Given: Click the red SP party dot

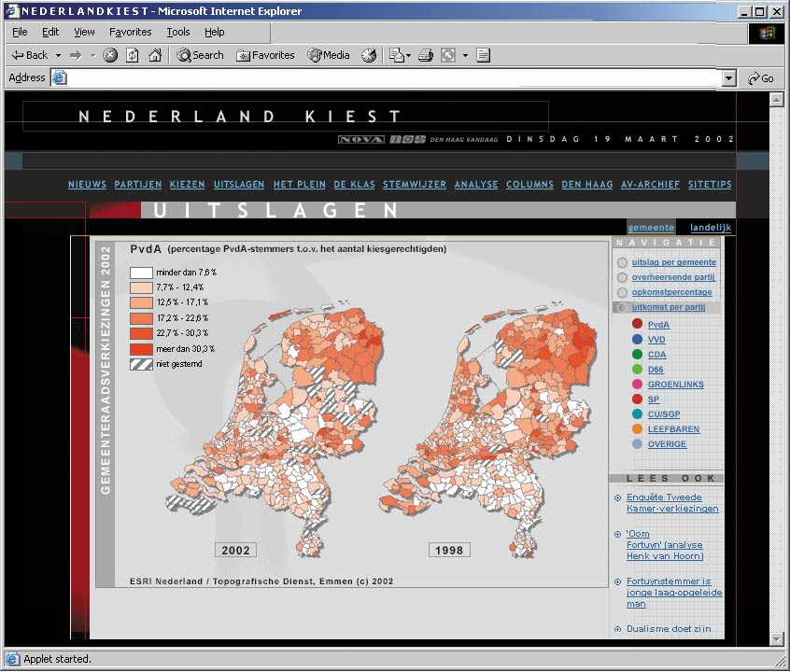Looking at the screenshot, I should [637, 399].
